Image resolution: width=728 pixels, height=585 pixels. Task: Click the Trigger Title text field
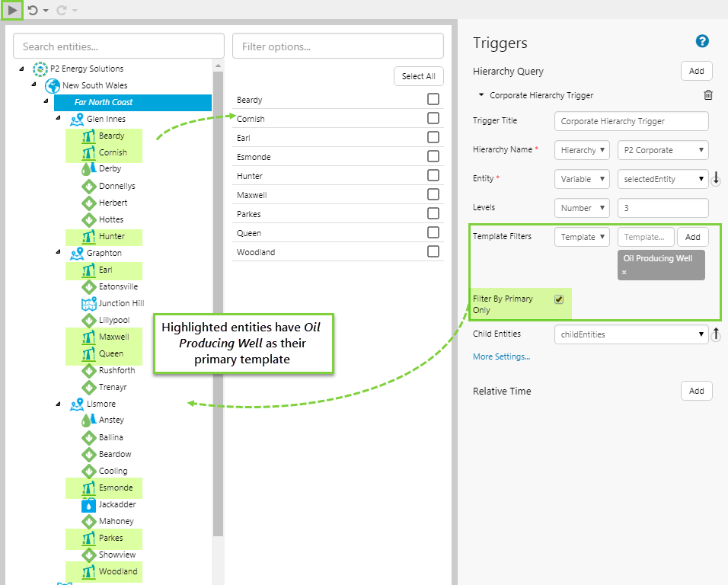point(631,121)
